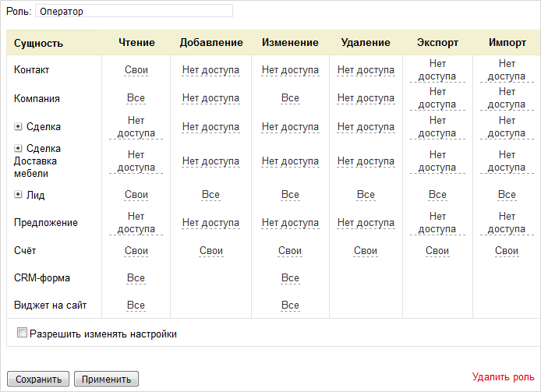This screenshot has height=392, width=541.
Task: Click the Сохранить button
Action: click(x=38, y=379)
